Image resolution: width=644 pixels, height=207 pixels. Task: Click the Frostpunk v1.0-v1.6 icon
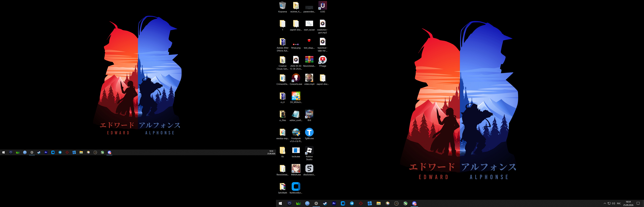tap(296, 135)
